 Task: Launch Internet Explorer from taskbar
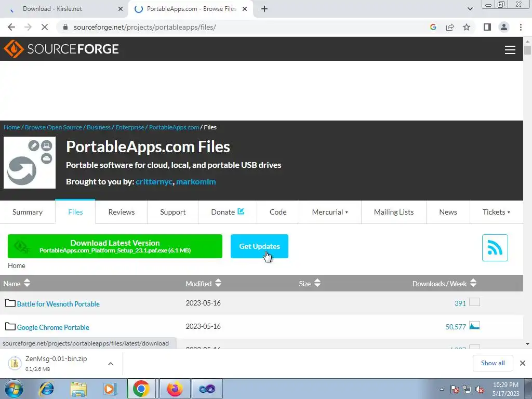tap(47, 389)
